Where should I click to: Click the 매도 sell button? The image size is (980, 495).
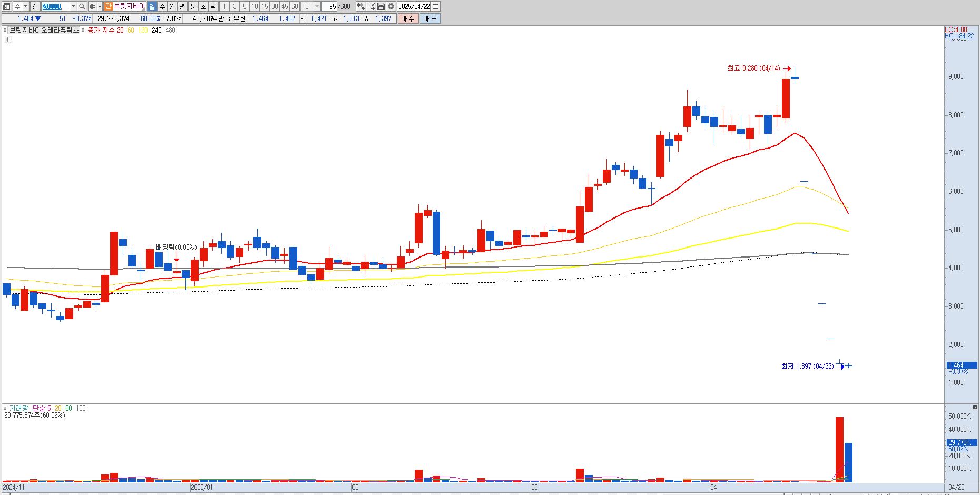click(430, 18)
